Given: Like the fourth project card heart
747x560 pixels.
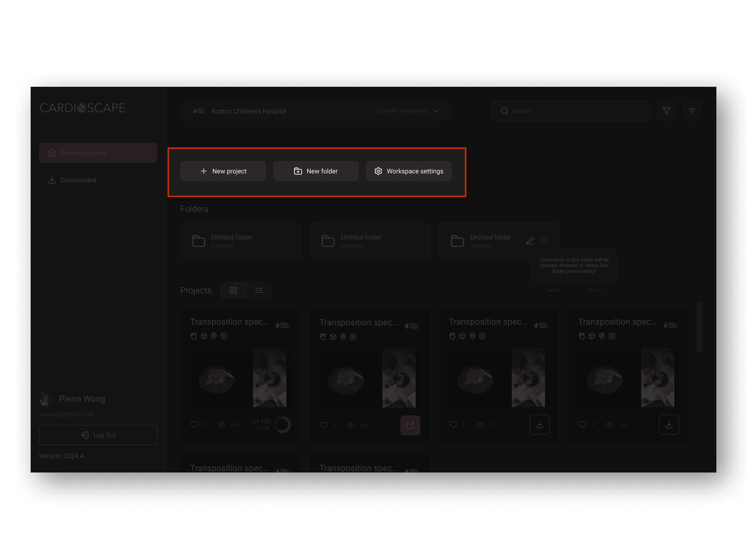Looking at the screenshot, I should (x=582, y=424).
